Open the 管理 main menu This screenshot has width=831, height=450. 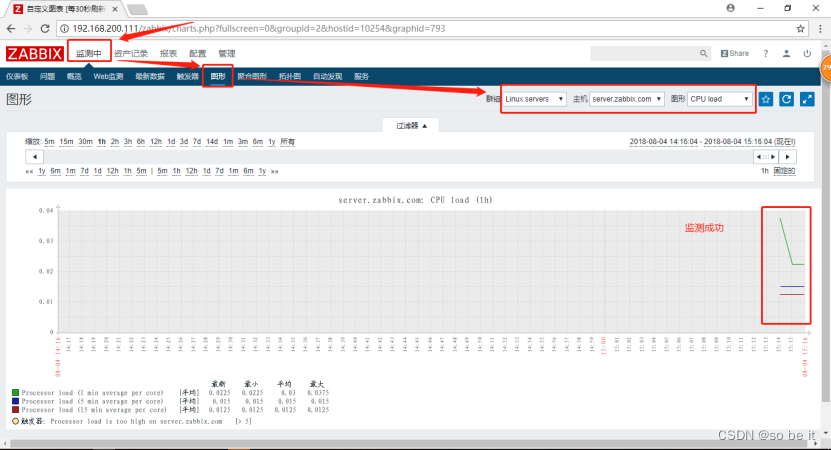point(227,54)
